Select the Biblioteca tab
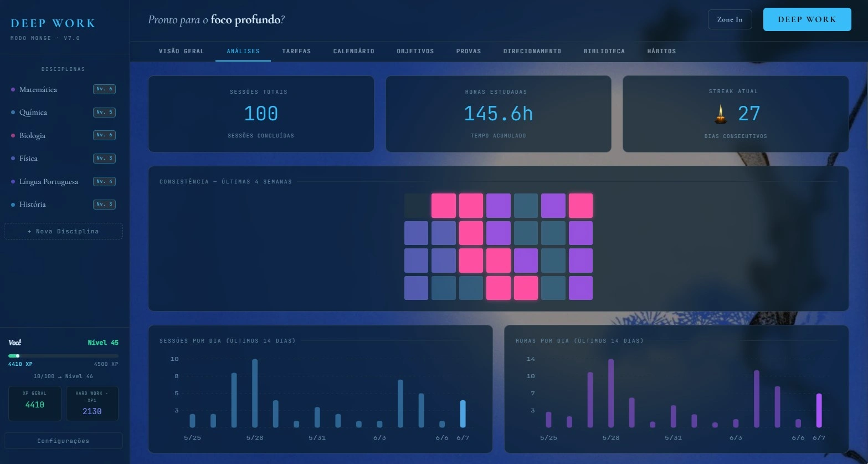 coord(604,51)
